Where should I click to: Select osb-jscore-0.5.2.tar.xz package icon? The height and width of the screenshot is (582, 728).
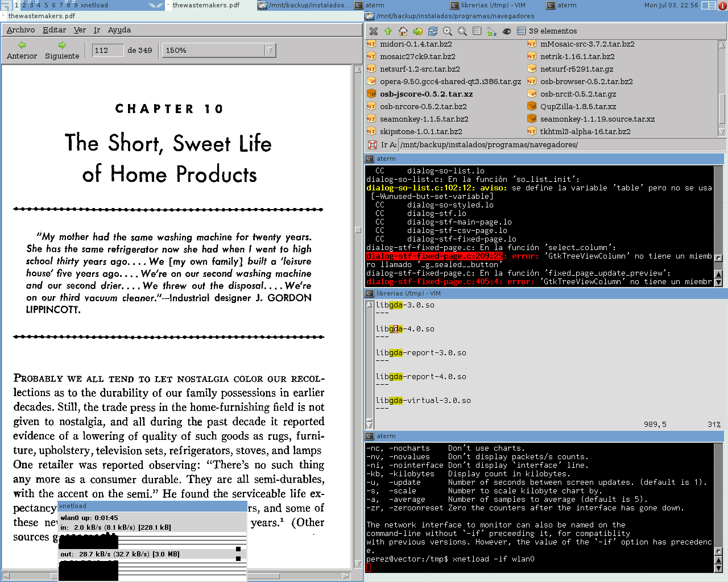(x=371, y=94)
